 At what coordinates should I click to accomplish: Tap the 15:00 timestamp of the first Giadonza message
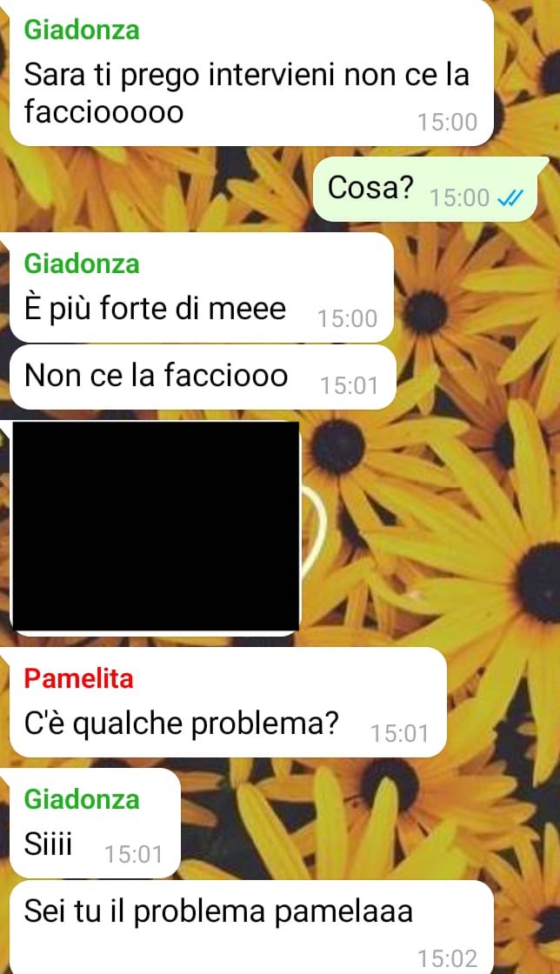coord(447,122)
